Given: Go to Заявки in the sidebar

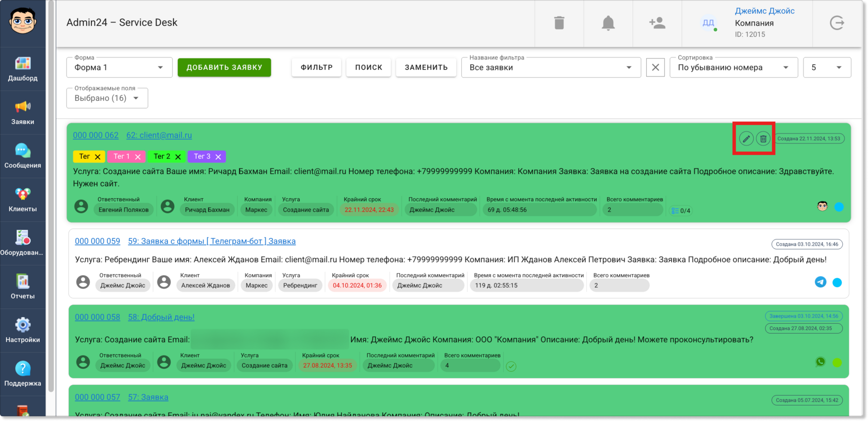Looking at the screenshot, I should [23, 113].
